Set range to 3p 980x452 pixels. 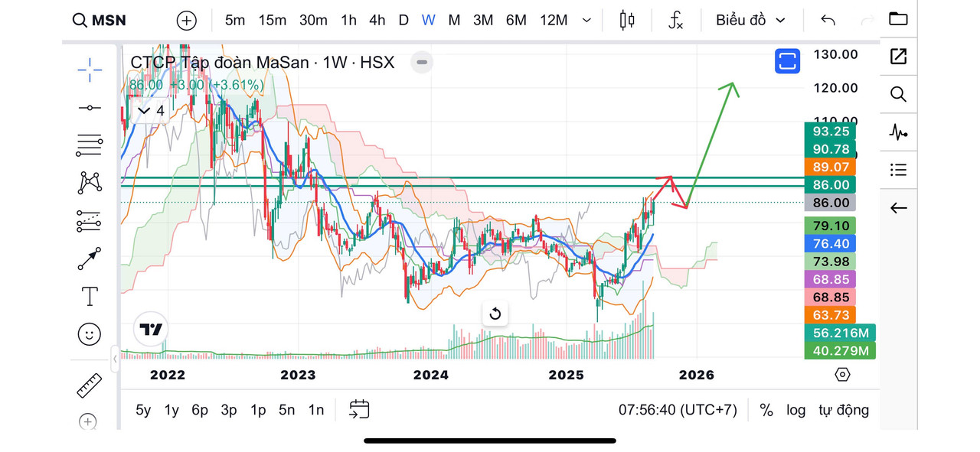229,410
